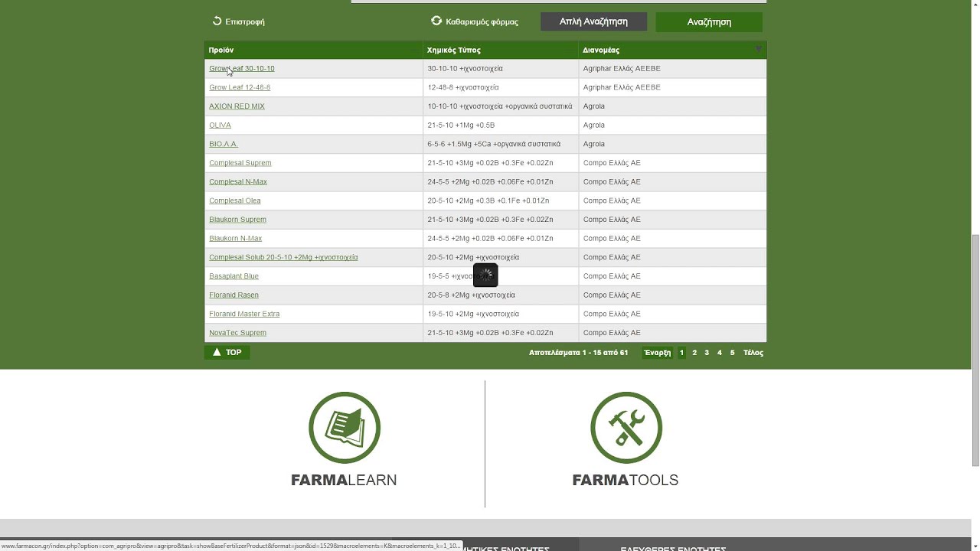Click the FARMALEARN label

344,481
